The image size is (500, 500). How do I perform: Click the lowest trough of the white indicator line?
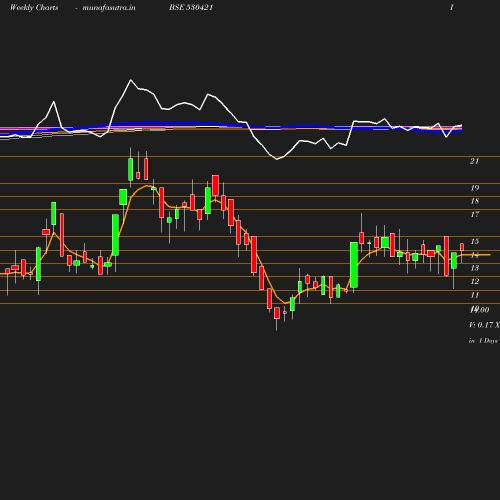click(277, 159)
